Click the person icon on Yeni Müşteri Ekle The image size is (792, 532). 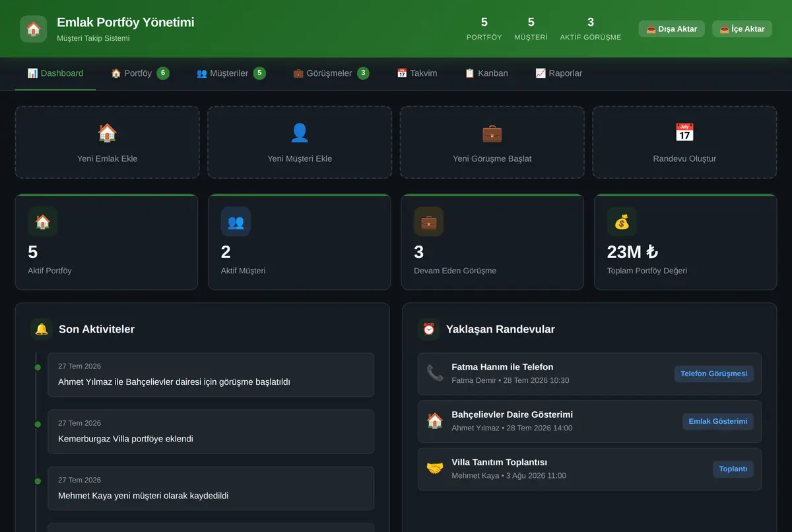(300, 133)
